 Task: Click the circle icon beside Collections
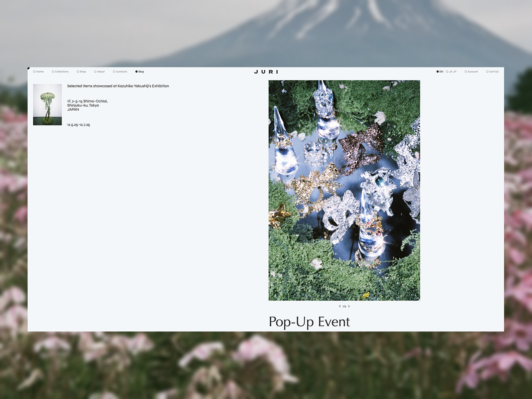pos(53,71)
